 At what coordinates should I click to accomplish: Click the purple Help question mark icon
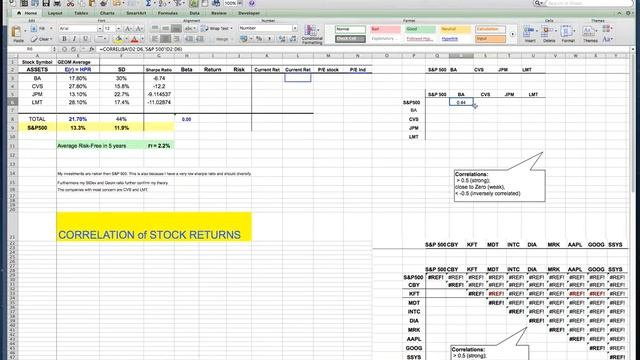click(x=252, y=3)
